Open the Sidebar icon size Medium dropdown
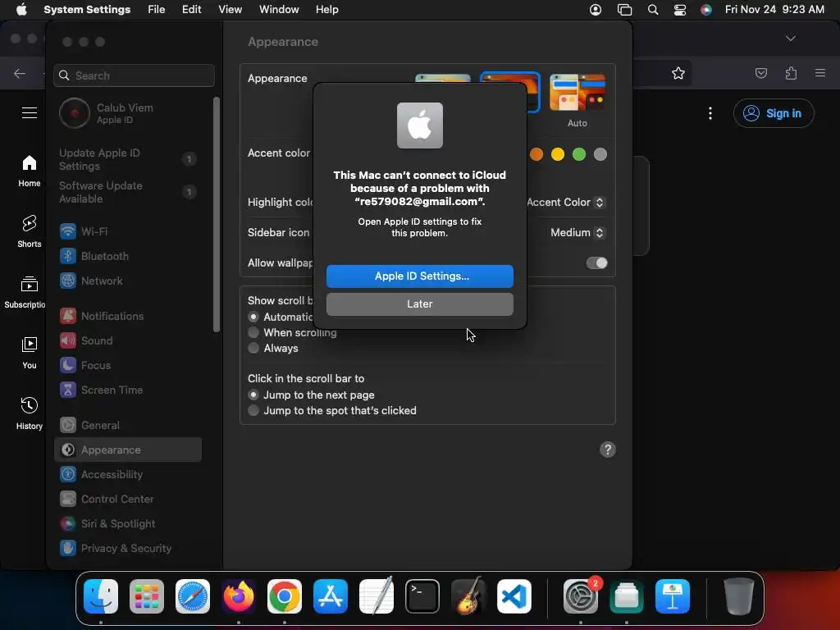Image resolution: width=840 pixels, height=630 pixels. click(x=578, y=232)
